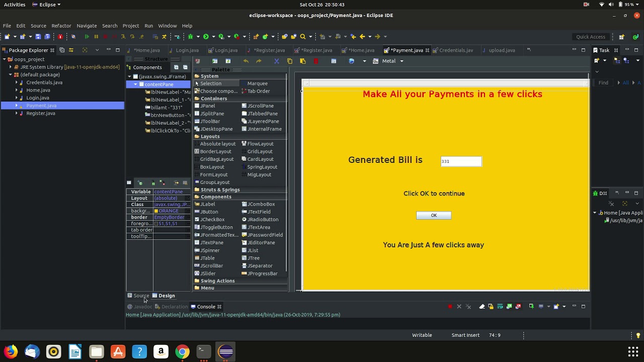Open the Metal look-and-feel dropdown
This screenshot has height=362, width=644.
(x=401, y=61)
